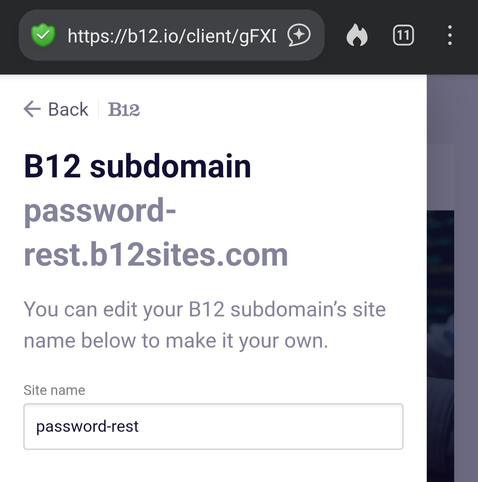Tap the fire burn-data icon
Viewport: 478px width, 482px height.
(357, 35)
